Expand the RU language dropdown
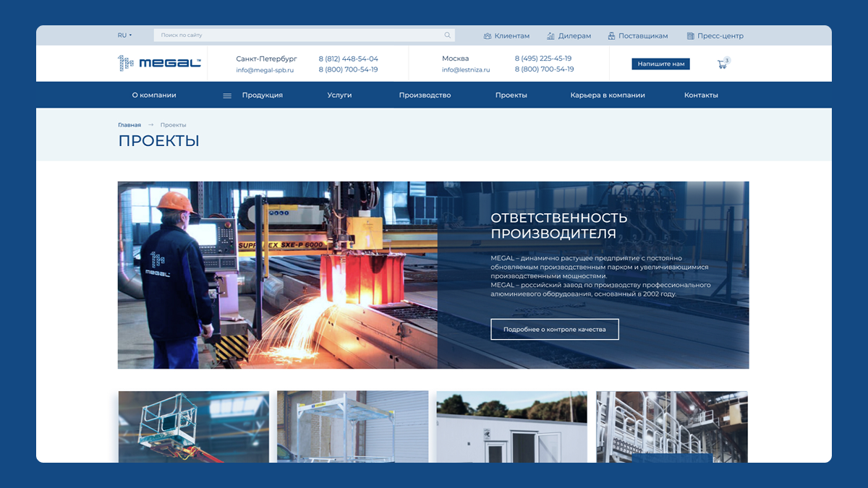 coord(124,35)
